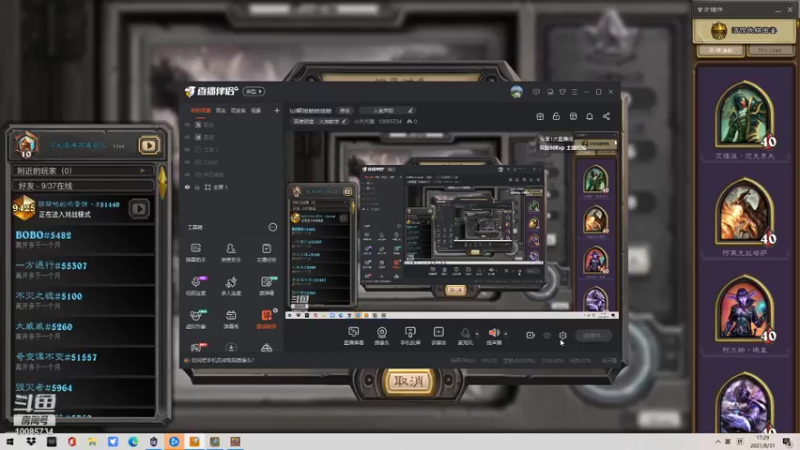This screenshot has width=800, height=450.
Task: Open the 弹幕秀 tool
Action: pos(231,319)
